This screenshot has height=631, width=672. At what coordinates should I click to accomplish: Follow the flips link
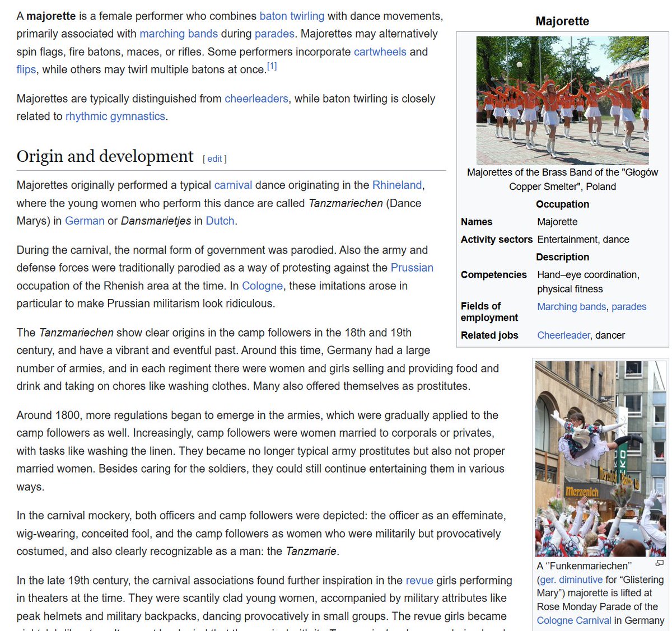tap(26, 69)
